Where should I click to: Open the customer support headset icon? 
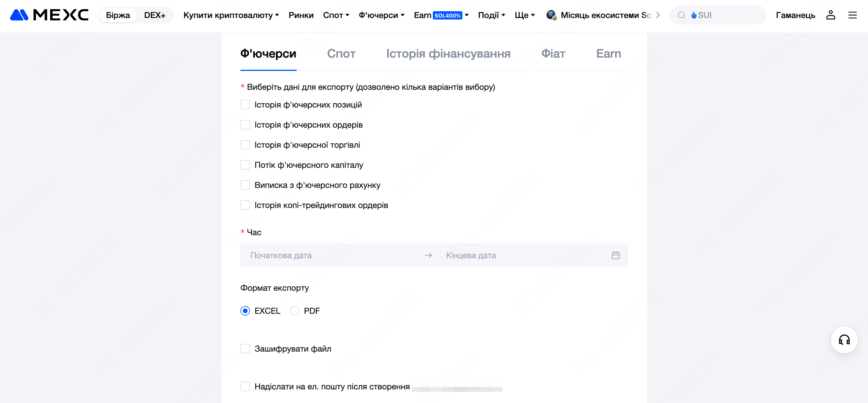point(844,339)
